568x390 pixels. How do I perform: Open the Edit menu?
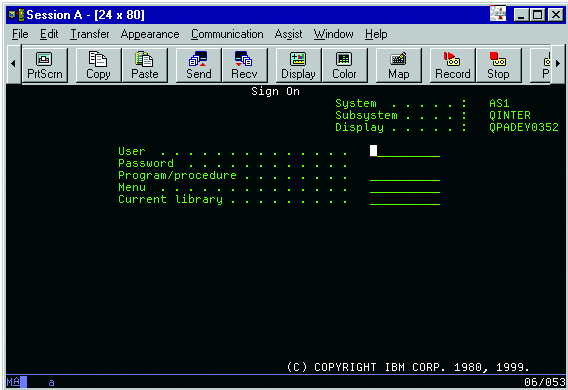[x=49, y=34]
